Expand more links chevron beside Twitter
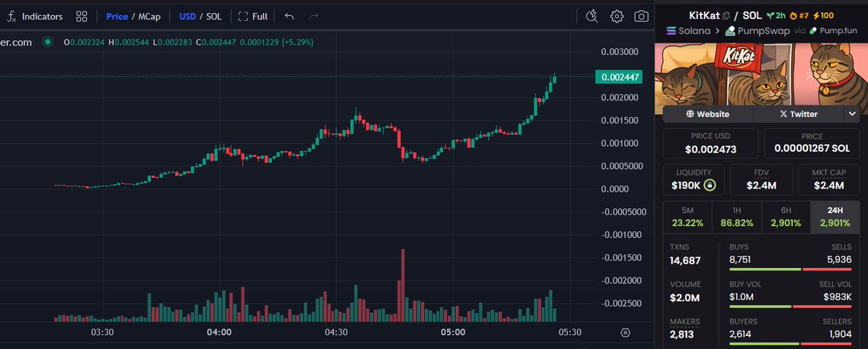Image resolution: width=868 pixels, height=349 pixels. point(851,114)
